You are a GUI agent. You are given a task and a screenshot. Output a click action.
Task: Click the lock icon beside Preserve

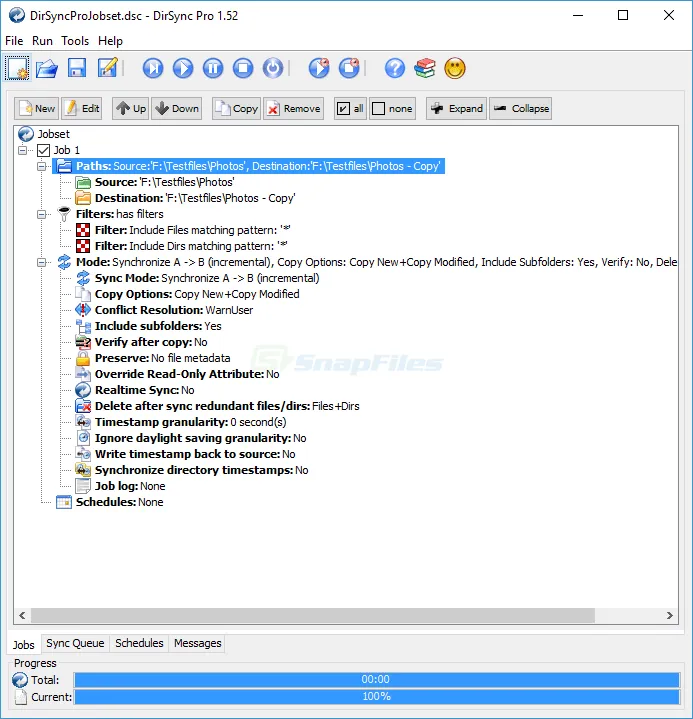[x=83, y=358]
